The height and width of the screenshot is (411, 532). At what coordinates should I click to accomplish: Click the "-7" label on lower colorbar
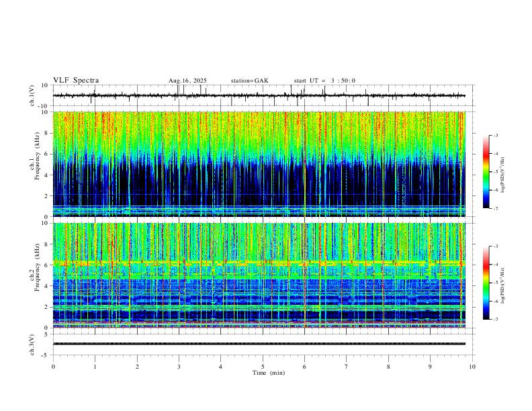pyautogui.click(x=496, y=319)
